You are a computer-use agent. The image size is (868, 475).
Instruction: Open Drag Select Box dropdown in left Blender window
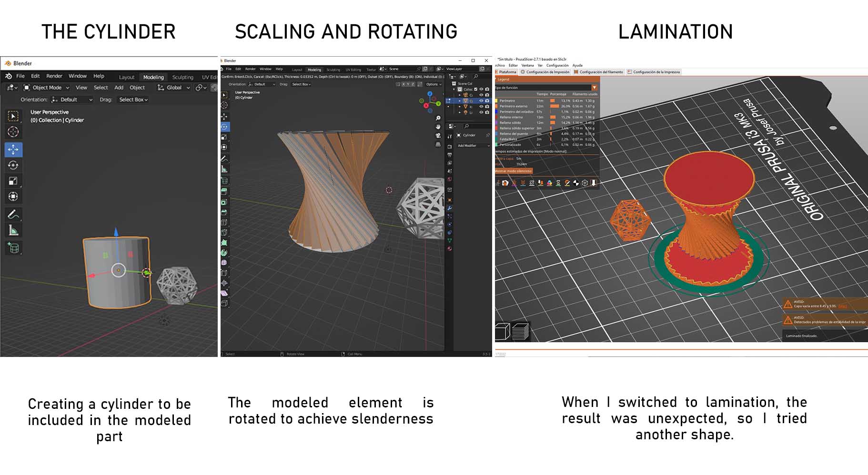click(x=133, y=99)
